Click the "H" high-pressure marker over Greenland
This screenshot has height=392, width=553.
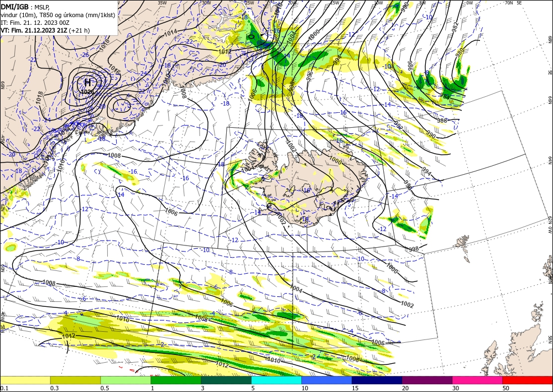click(88, 83)
